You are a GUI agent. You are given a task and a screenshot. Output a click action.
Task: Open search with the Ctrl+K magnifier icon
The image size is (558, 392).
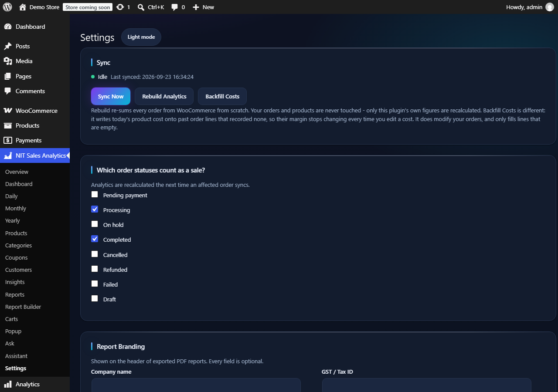pyautogui.click(x=141, y=7)
